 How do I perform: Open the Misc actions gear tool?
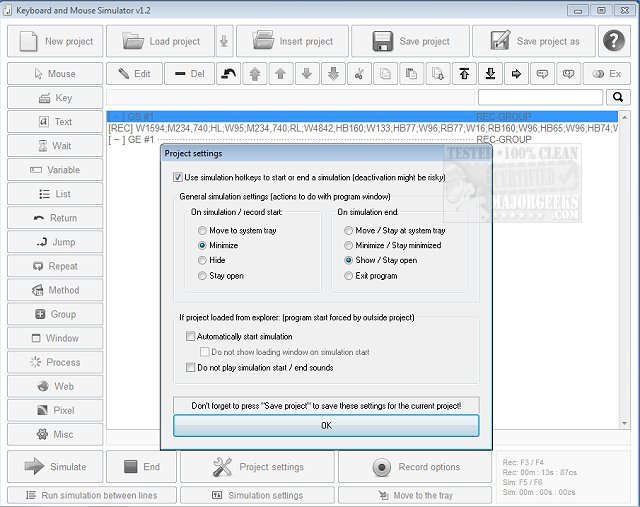pos(55,434)
